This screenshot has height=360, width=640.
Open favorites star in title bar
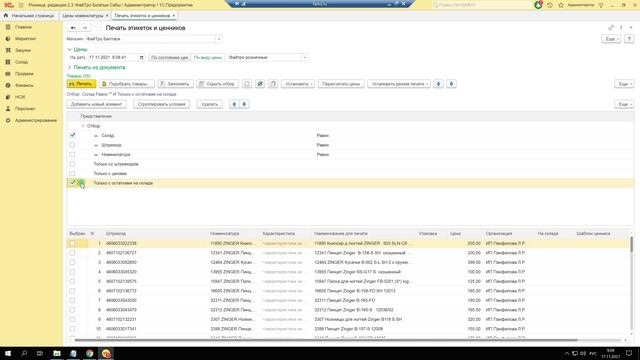pos(561,5)
